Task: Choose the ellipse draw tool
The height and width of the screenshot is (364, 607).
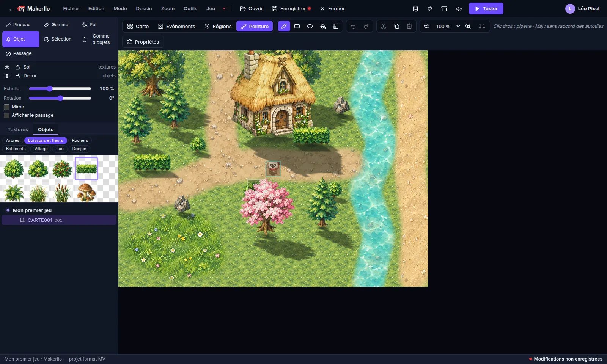Action: (310, 26)
